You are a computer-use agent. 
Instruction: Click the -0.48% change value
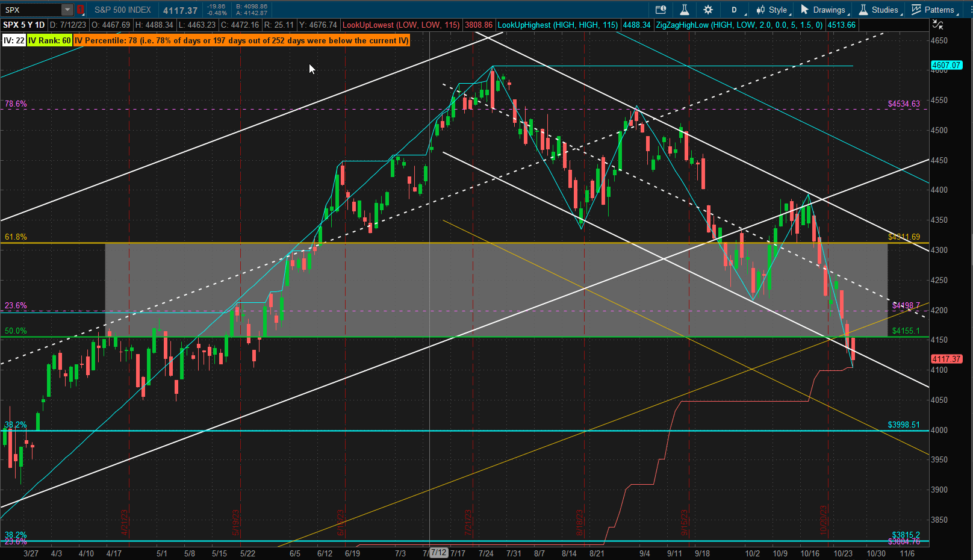point(217,13)
